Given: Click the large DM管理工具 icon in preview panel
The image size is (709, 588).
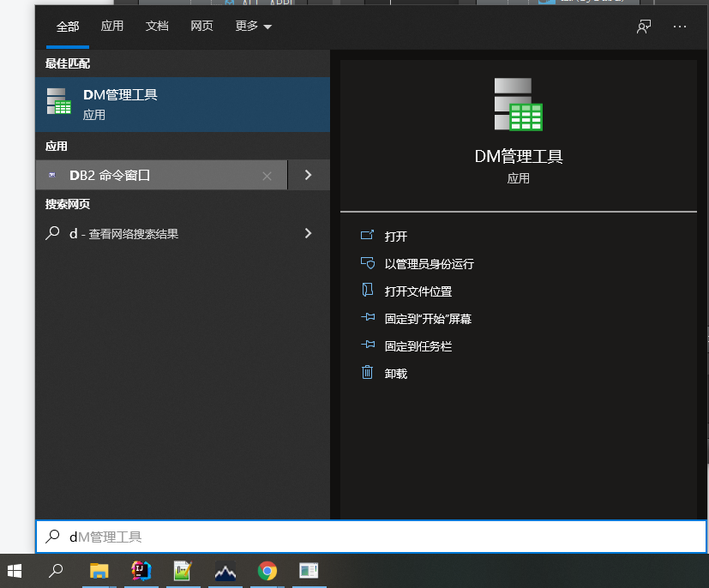Looking at the screenshot, I should (x=518, y=102).
